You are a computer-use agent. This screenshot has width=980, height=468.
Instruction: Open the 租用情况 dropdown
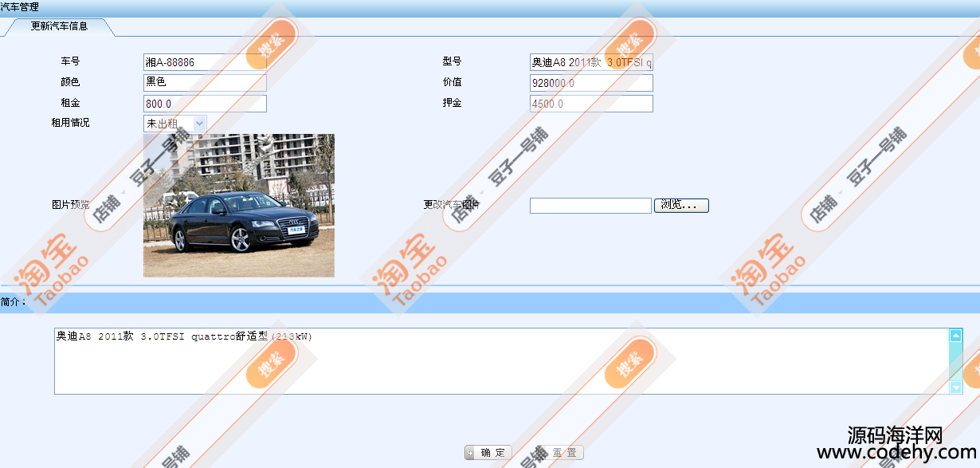pyautogui.click(x=174, y=124)
